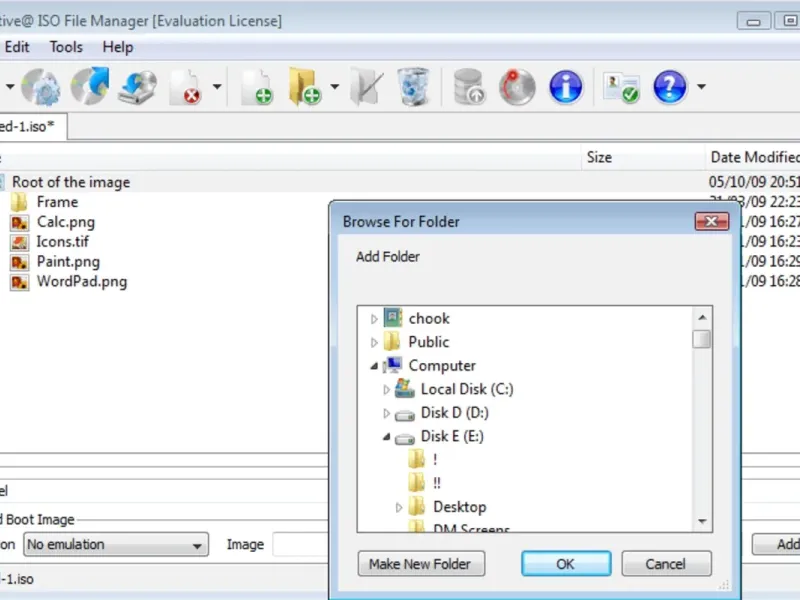Open the Tools menu
Viewport: 800px width, 600px height.
coord(66,47)
